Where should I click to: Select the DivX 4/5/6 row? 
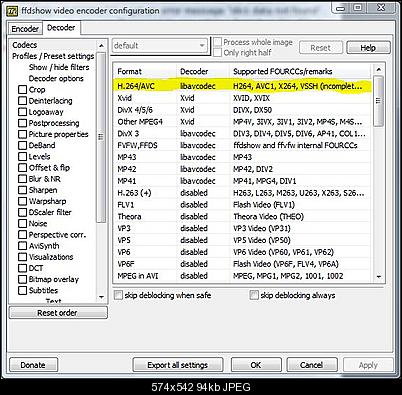click(242, 110)
